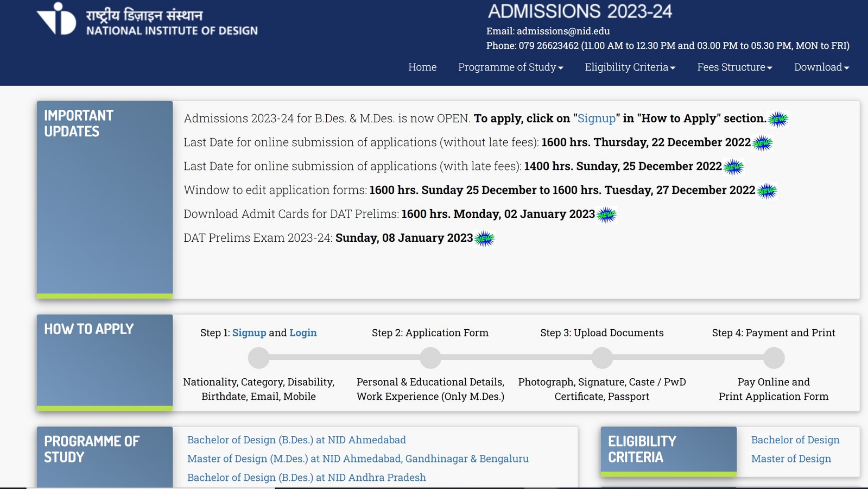Viewport: 868px width, 489px height.
Task: Open Bachelor of Design eligibility criteria link
Action: pyautogui.click(x=795, y=440)
